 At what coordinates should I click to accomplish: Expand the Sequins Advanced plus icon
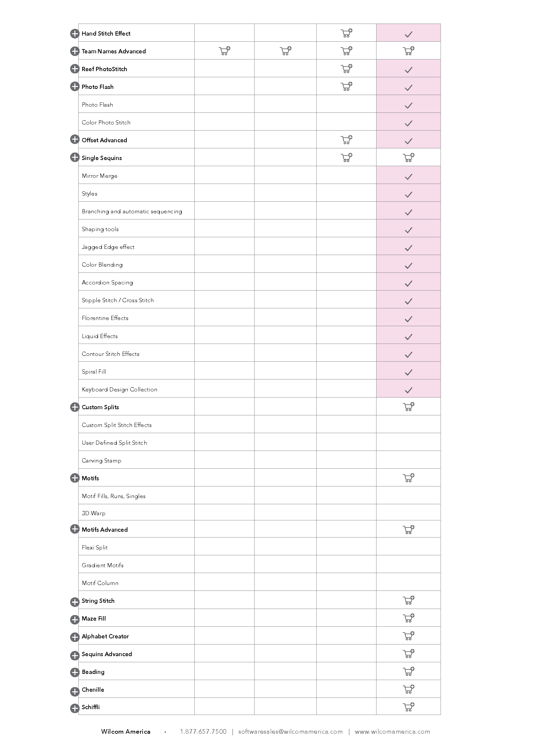(75, 655)
